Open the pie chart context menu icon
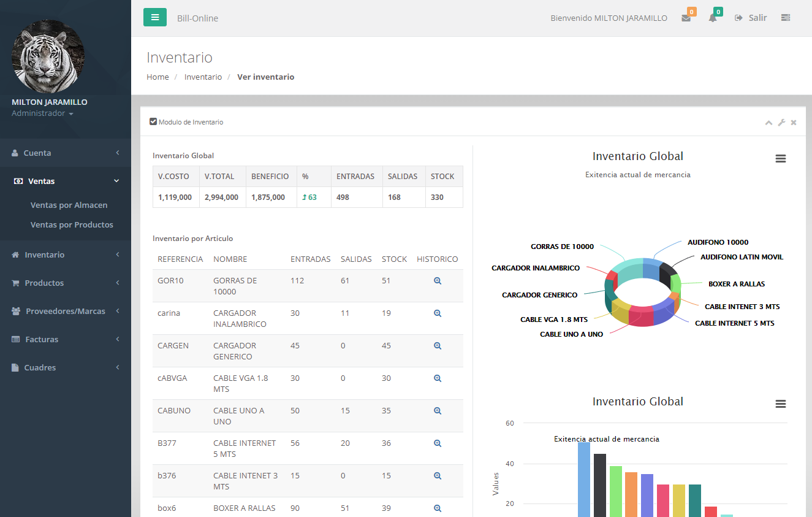This screenshot has width=812, height=517. (x=780, y=159)
